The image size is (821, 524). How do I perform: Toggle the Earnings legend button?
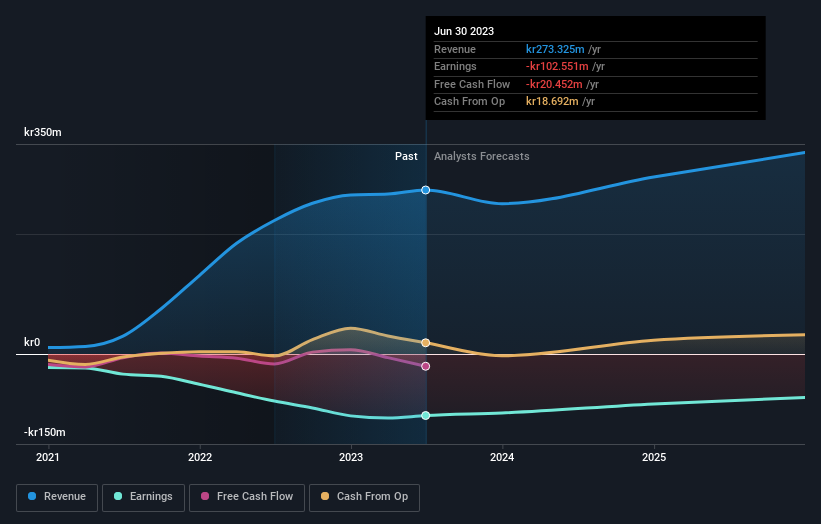[x=143, y=497]
